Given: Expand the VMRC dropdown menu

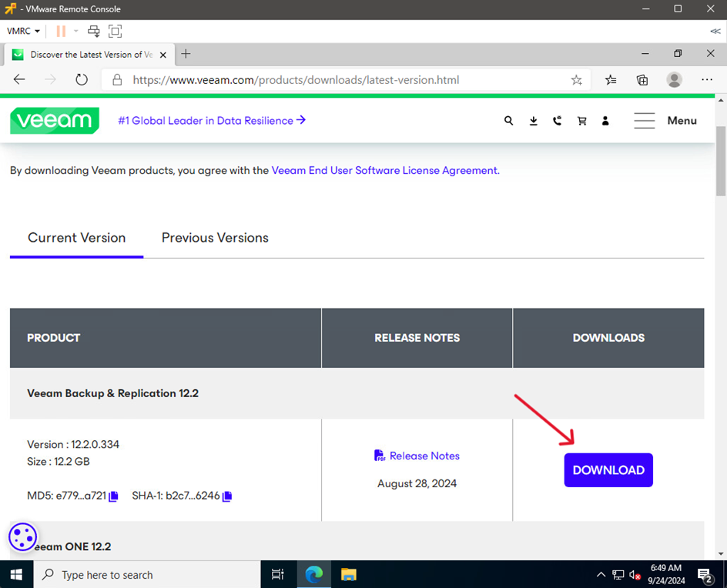Looking at the screenshot, I should tap(23, 31).
